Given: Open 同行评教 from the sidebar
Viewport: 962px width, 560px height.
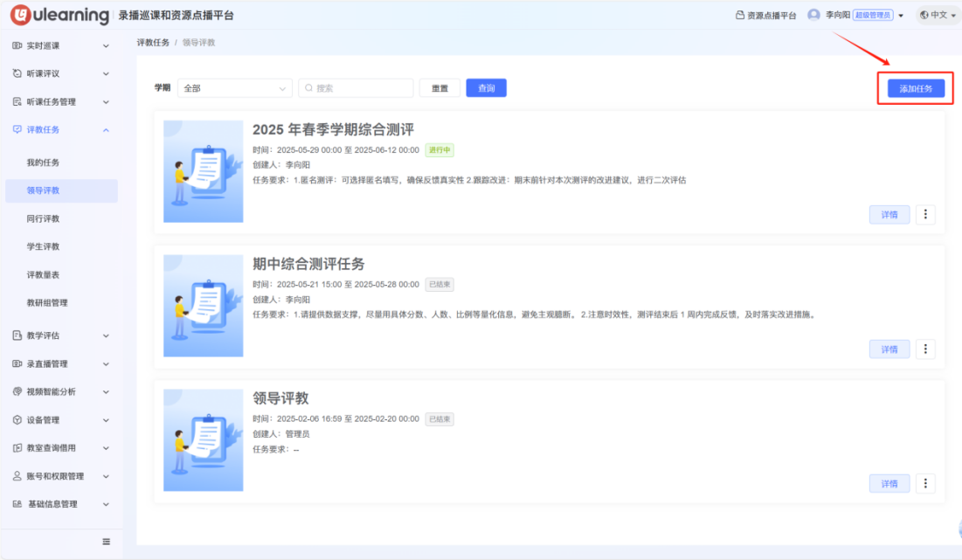Looking at the screenshot, I should tap(44, 218).
